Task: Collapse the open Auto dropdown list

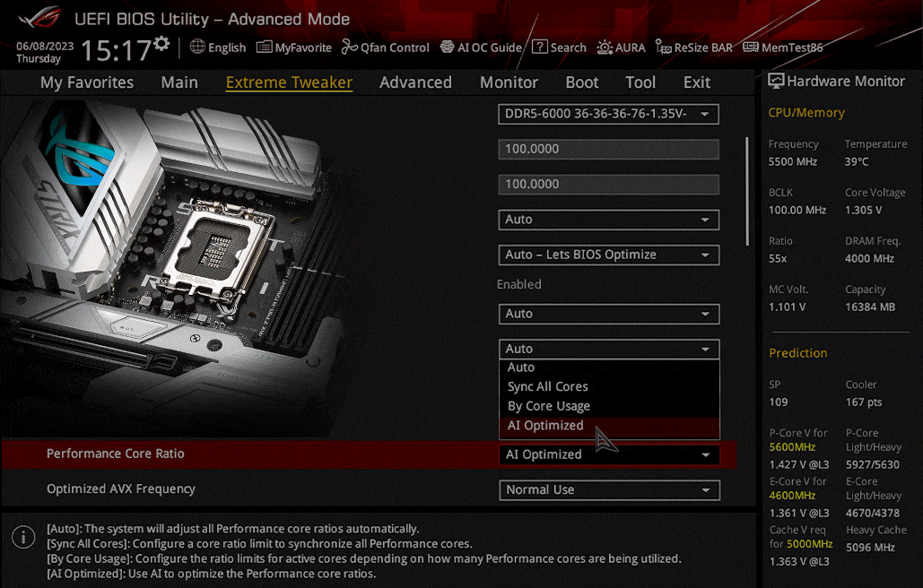Action: coord(609,349)
